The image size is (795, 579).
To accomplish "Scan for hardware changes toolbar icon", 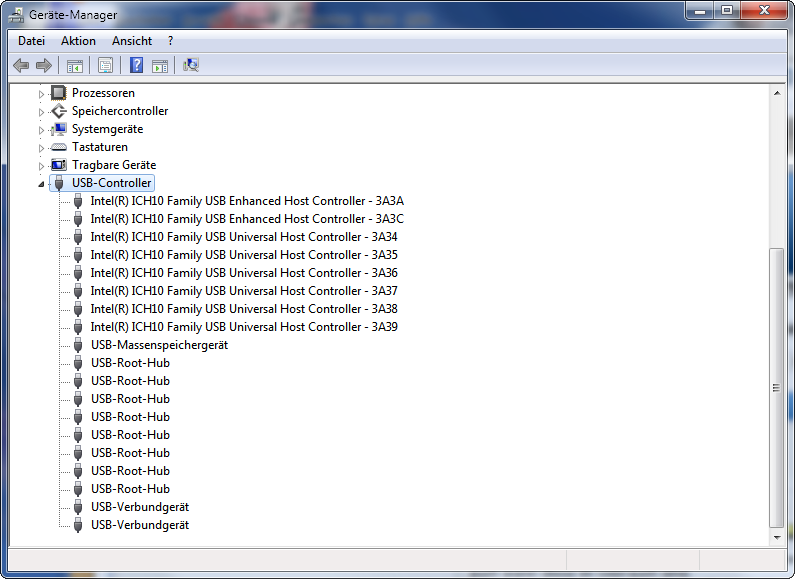I will [191, 65].
